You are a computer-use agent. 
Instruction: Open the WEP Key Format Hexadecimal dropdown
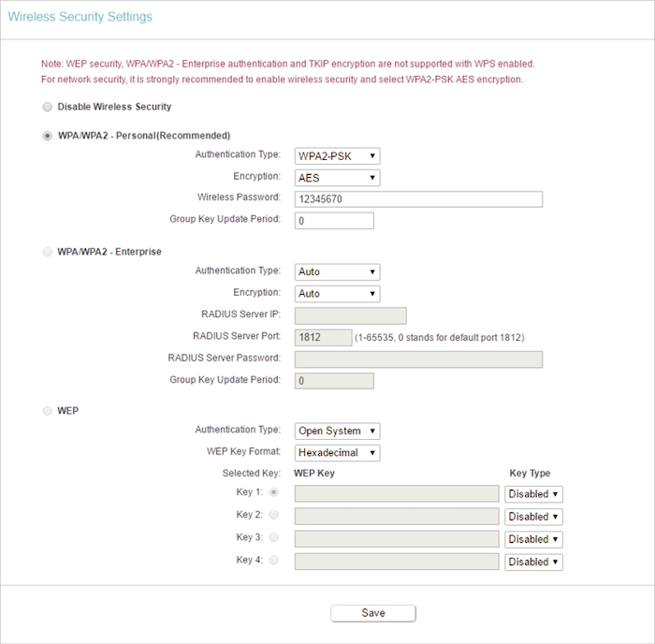pos(337,453)
